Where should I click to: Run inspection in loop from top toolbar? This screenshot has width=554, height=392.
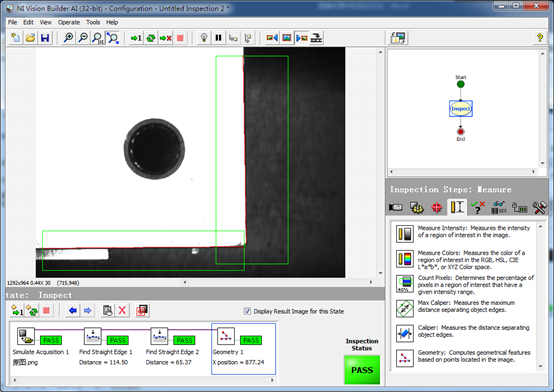pyautogui.click(x=151, y=38)
